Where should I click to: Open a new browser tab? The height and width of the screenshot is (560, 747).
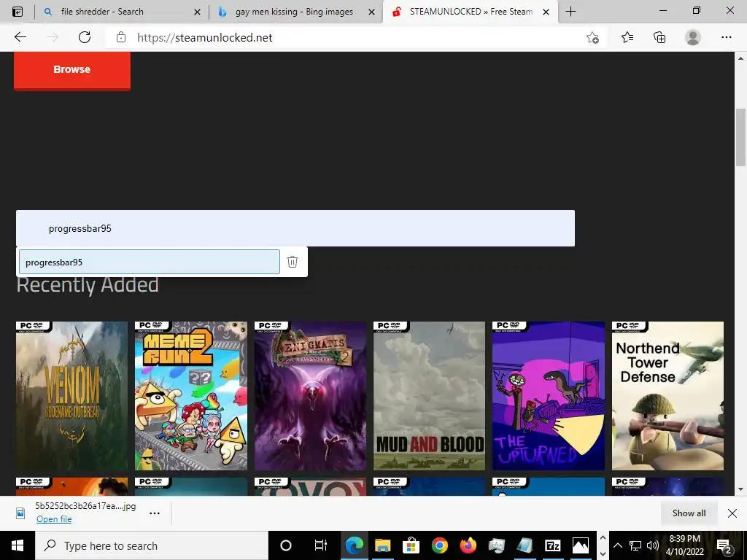pos(570,12)
